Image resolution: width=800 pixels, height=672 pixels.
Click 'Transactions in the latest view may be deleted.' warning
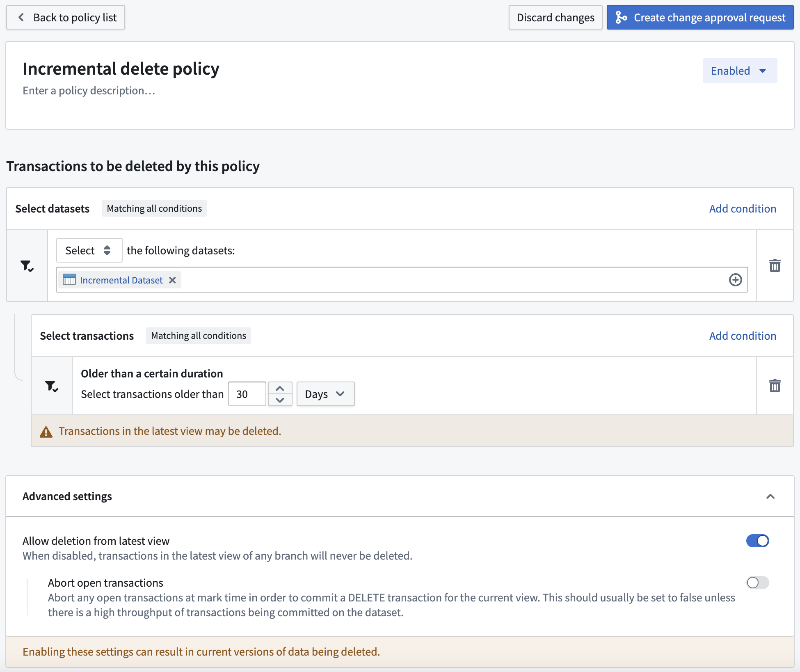click(170, 431)
